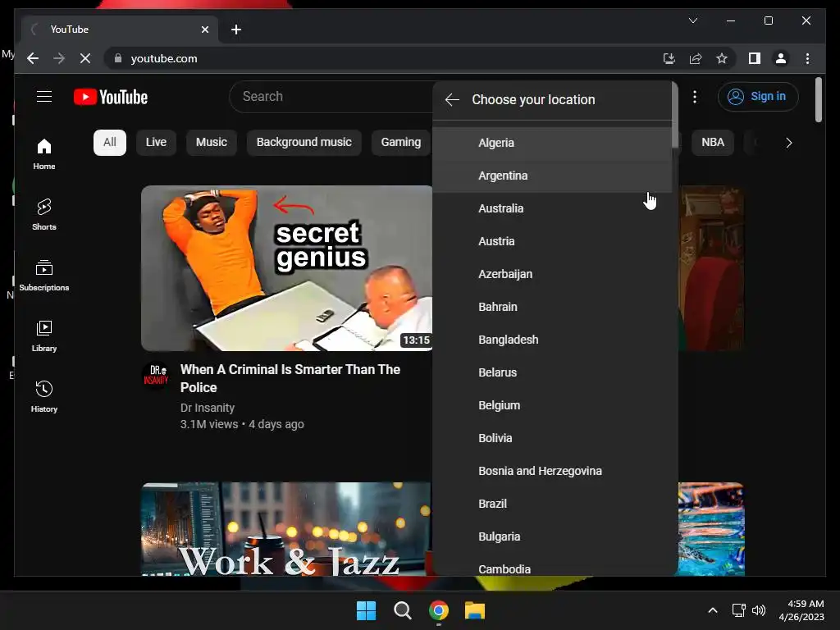
Task: Choose Brazil as location
Action: pos(552,504)
